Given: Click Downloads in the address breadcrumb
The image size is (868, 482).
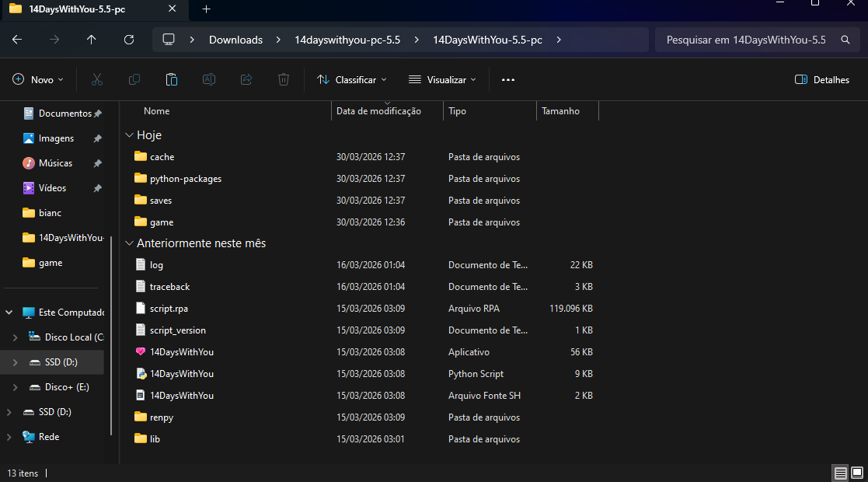Looking at the screenshot, I should (235, 40).
